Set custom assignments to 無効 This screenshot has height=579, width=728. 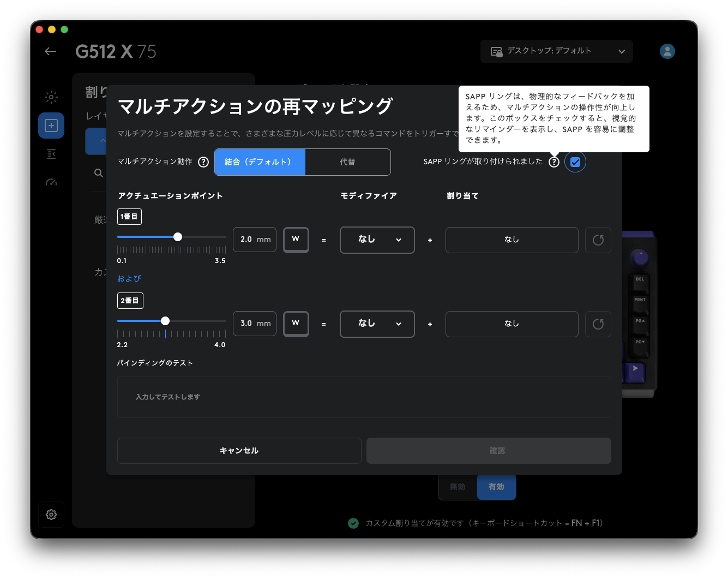click(x=458, y=487)
